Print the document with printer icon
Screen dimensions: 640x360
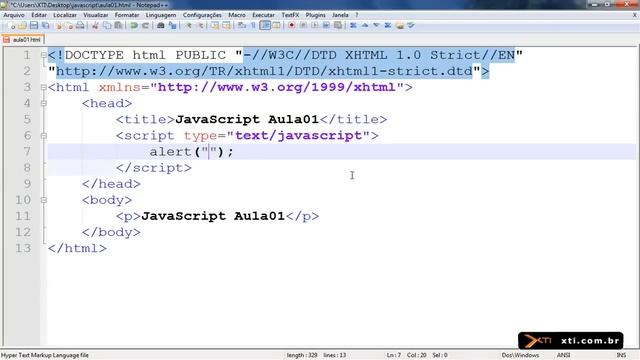click(80, 25)
